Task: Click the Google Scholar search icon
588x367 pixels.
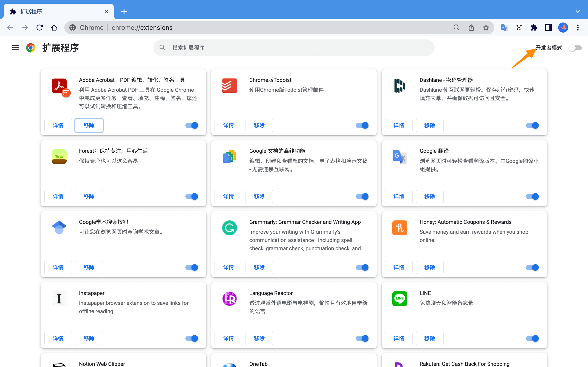Action: click(59, 228)
